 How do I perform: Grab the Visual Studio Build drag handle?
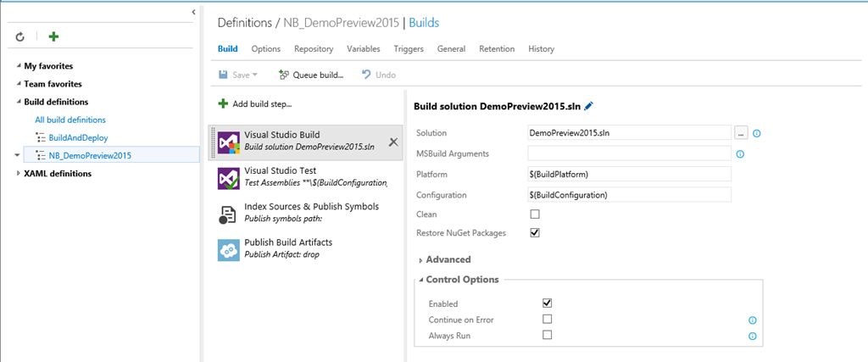(x=213, y=142)
